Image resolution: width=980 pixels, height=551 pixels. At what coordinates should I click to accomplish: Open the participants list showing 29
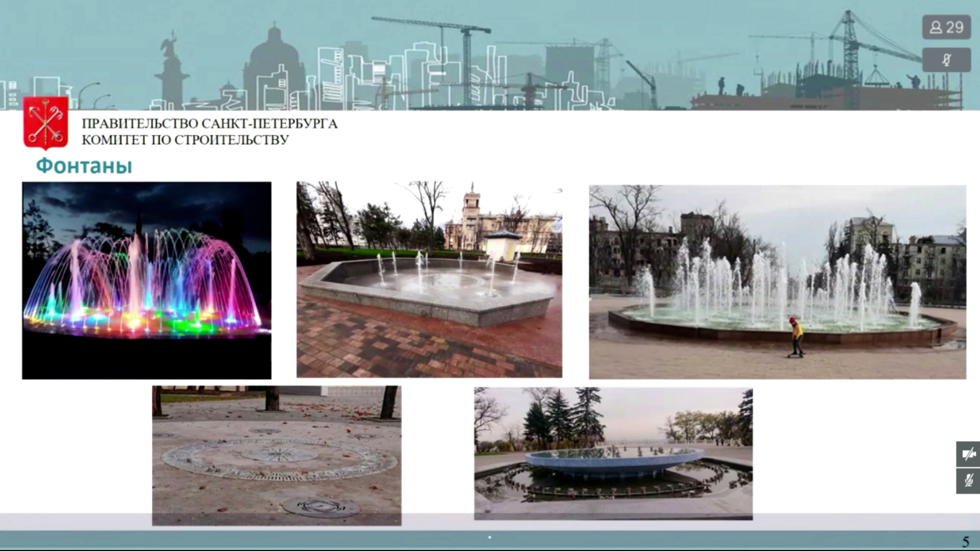click(946, 27)
